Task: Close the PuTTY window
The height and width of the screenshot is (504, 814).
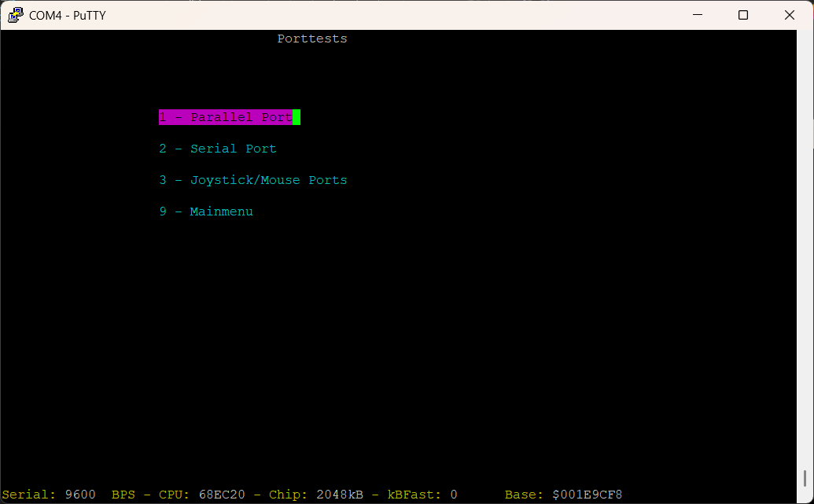Action: pyautogui.click(x=790, y=15)
